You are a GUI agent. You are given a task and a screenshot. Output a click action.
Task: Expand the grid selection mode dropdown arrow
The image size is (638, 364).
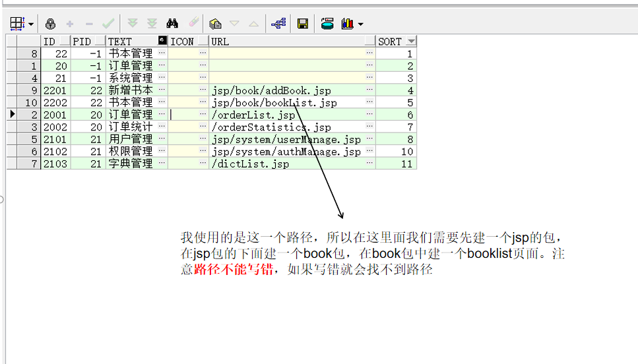point(31,24)
